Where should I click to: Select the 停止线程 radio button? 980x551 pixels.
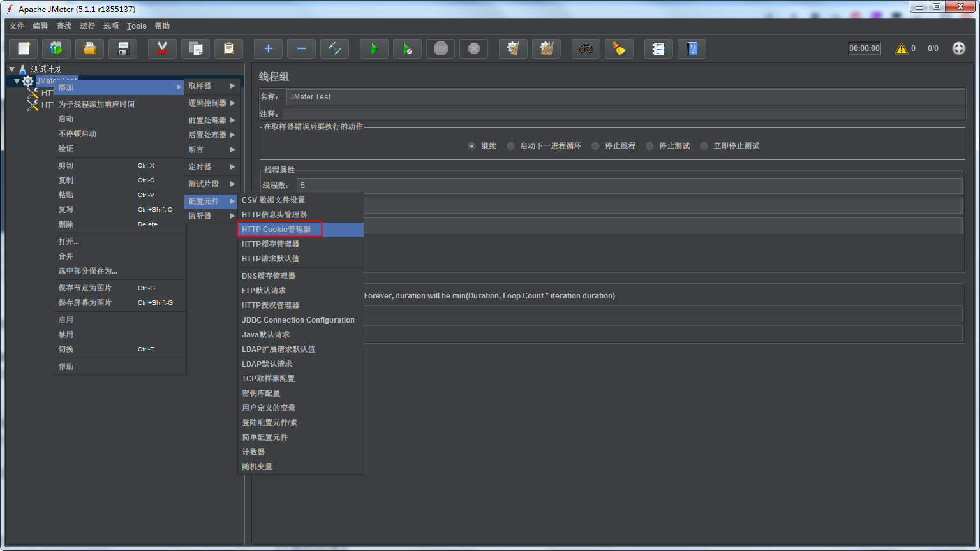click(595, 146)
